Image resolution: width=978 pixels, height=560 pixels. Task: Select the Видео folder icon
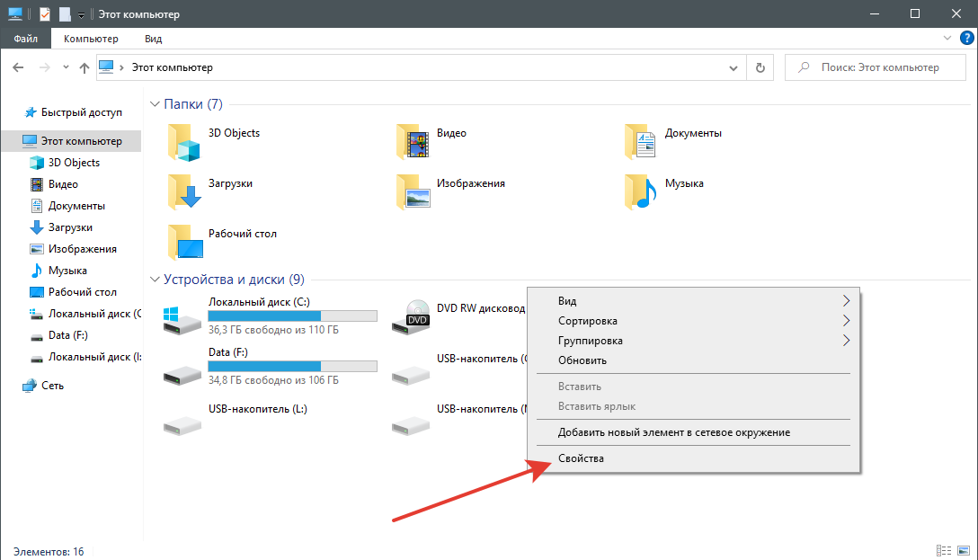tap(413, 141)
